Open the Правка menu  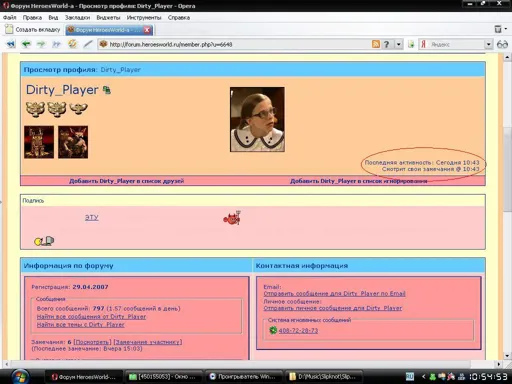pyautogui.click(x=32, y=17)
